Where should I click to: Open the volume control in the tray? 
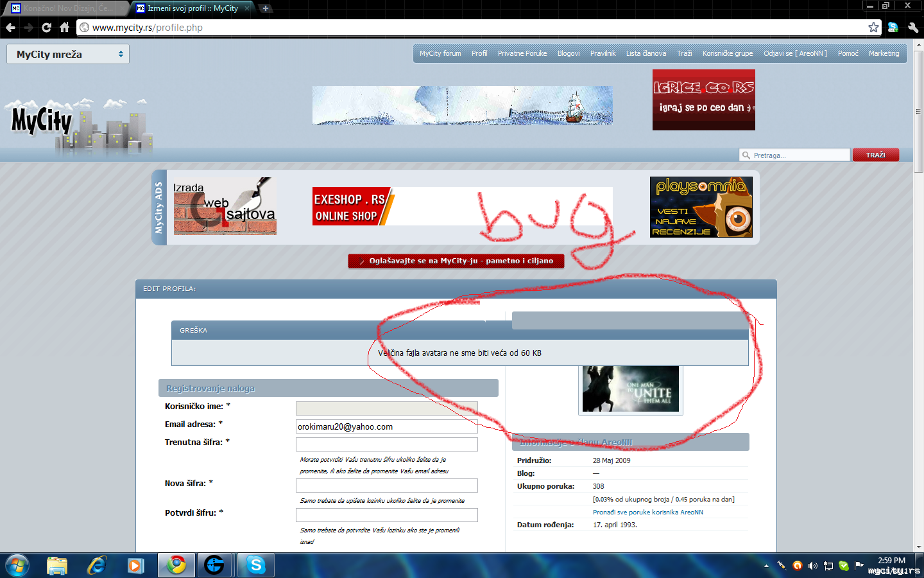point(813,566)
